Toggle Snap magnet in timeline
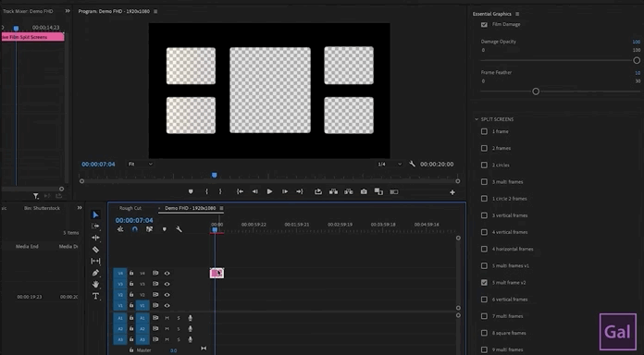Image resolution: width=644 pixels, height=355 pixels. (135, 229)
